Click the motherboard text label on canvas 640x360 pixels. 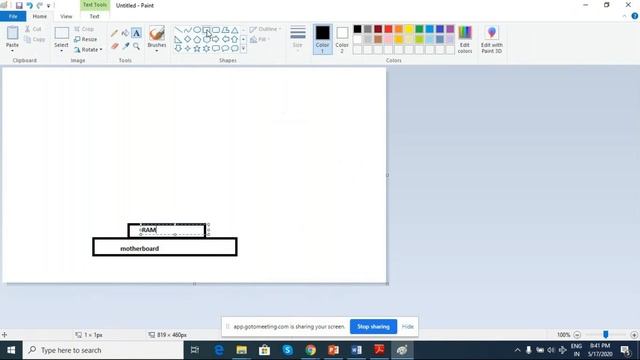point(140,249)
